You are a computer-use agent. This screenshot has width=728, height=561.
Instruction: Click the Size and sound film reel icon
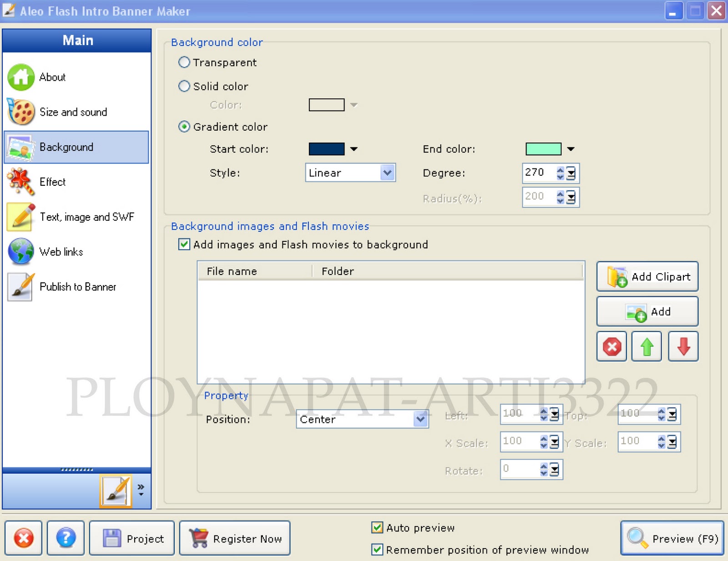(x=20, y=112)
